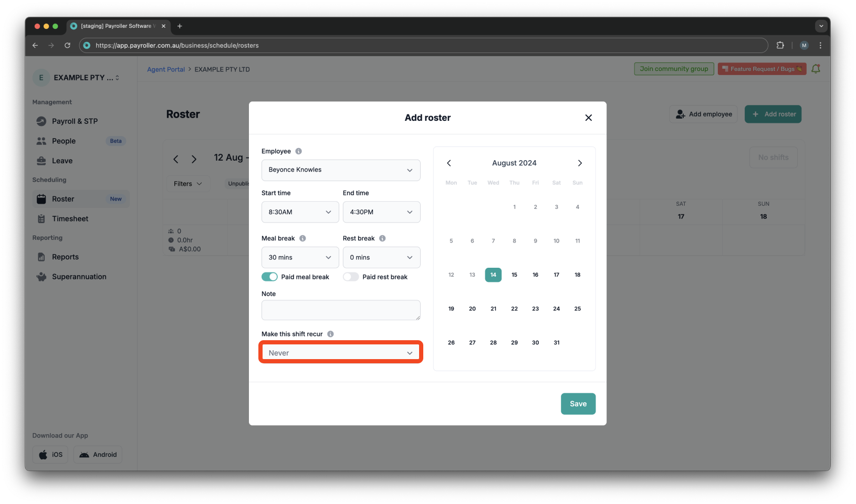The width and height of the screenshot is (856, 504).
Task: Open Reports in the sidebar
Action: point(81,257)
